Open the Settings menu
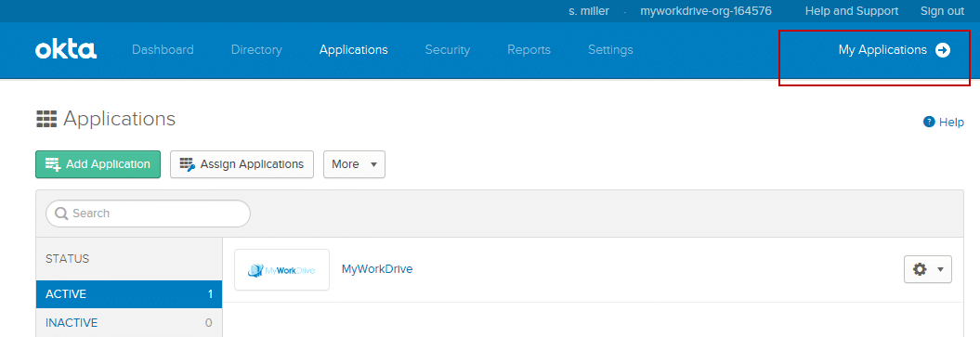980x337 pixels. tap(610, 50)
